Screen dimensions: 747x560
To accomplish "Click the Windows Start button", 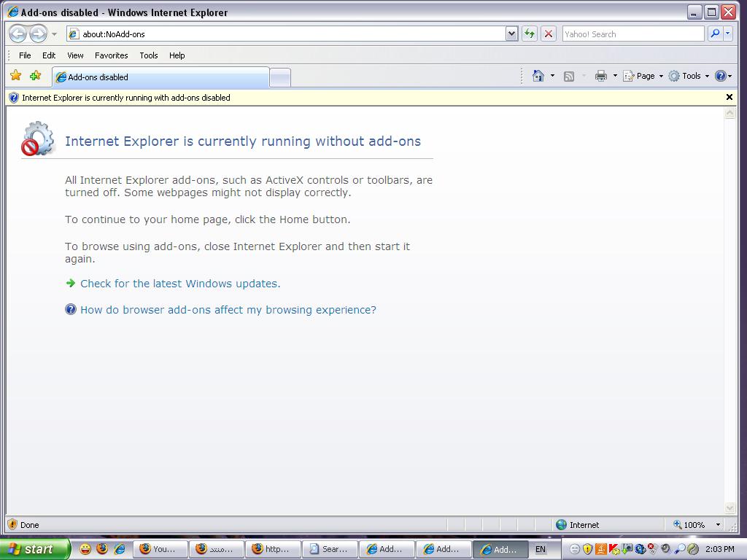I will click(34, 549).
